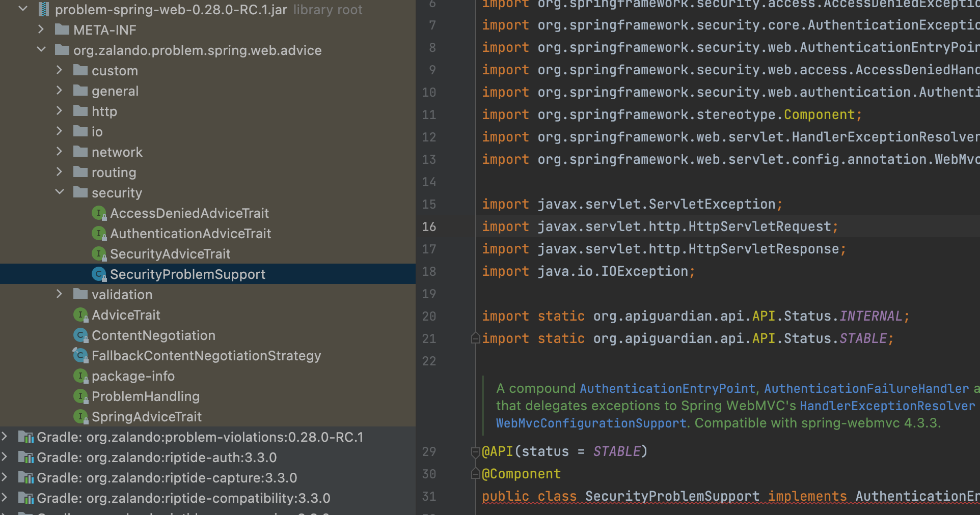Click the interface icon beside AdviceTrait
Screen dimensions: 980x515
[x=80, y=314]
